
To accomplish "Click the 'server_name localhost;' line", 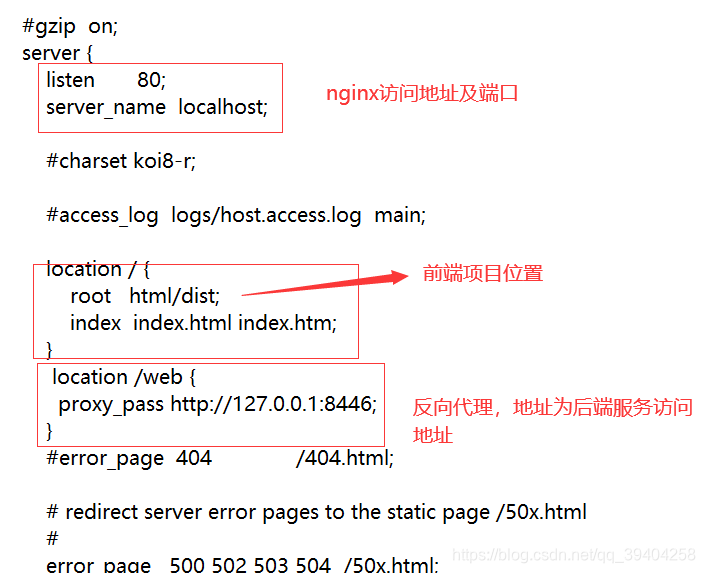I will [x=157, y=108].
